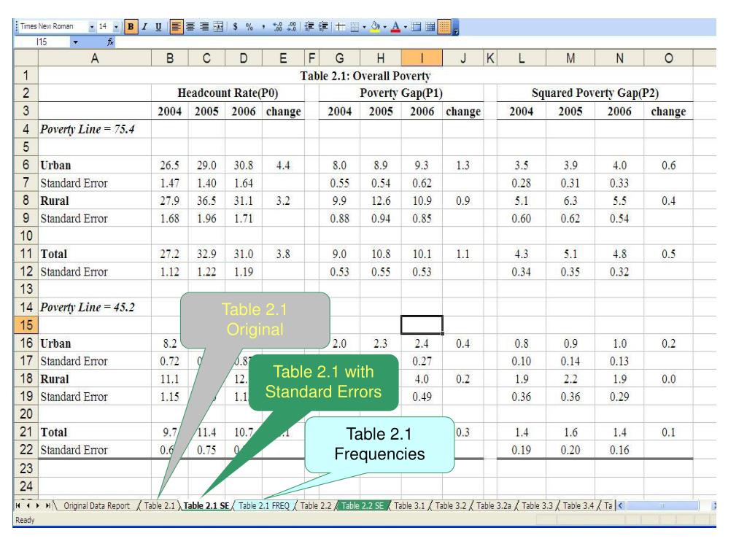Open Table 3.1 sheet tab

coord(409,506)
